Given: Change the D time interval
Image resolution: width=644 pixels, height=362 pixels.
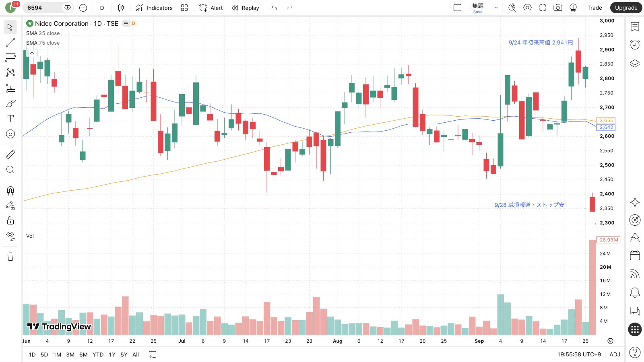Looking at the screenshot, I should 102,8.
